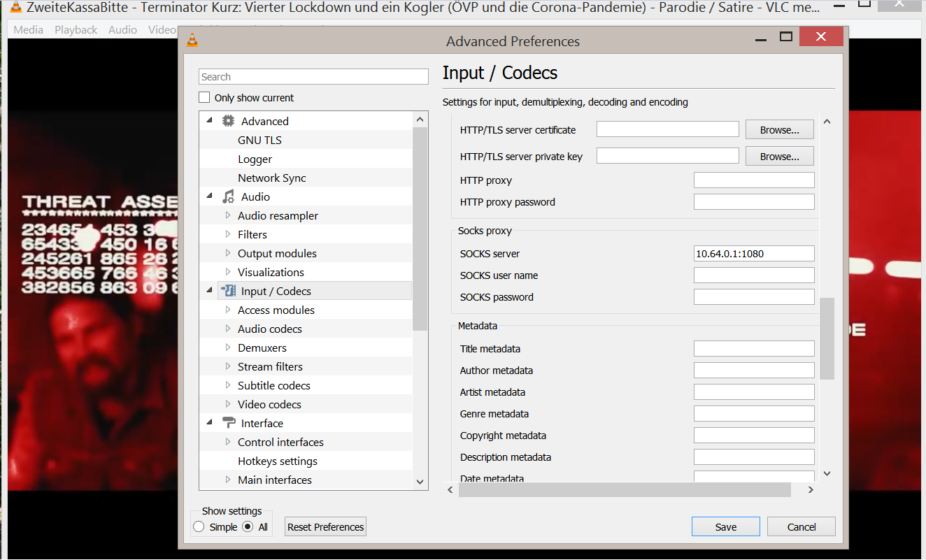Open the Media menu in VLC
The image size is (926, 560).
29,29
